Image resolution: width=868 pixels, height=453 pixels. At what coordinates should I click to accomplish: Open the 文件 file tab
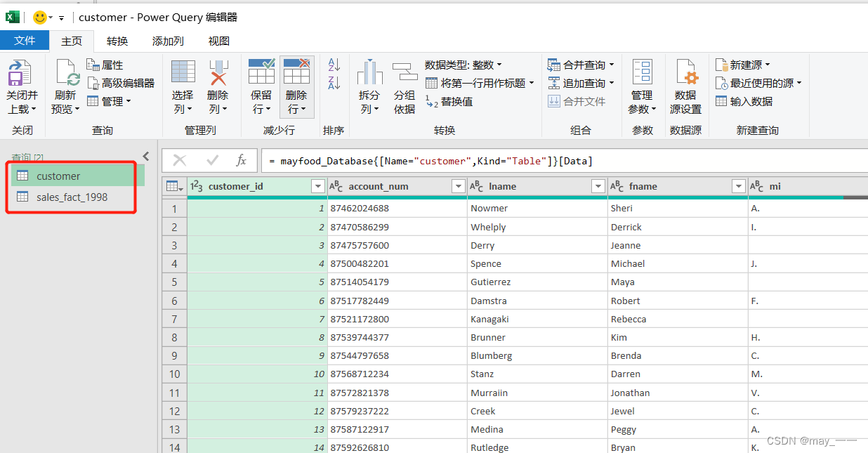click(25, 41)
